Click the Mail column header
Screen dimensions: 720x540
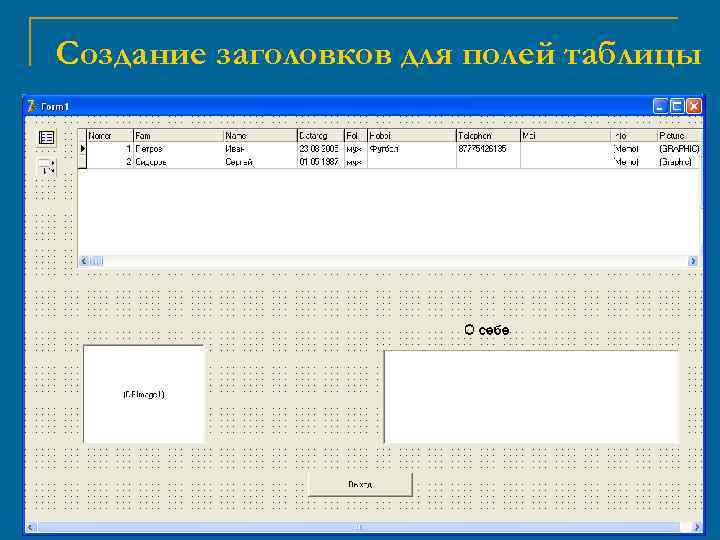pyautogui.click(x=566, y=136)
